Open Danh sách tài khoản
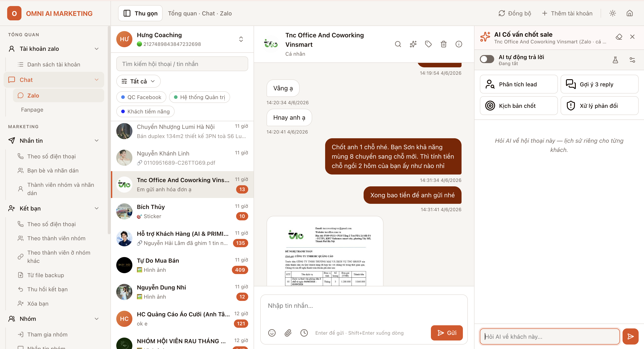644x349 pixels. point(58,64)
